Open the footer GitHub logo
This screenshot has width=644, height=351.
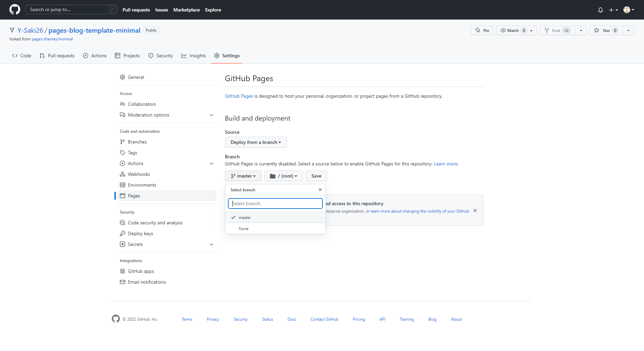click(116, 319)
